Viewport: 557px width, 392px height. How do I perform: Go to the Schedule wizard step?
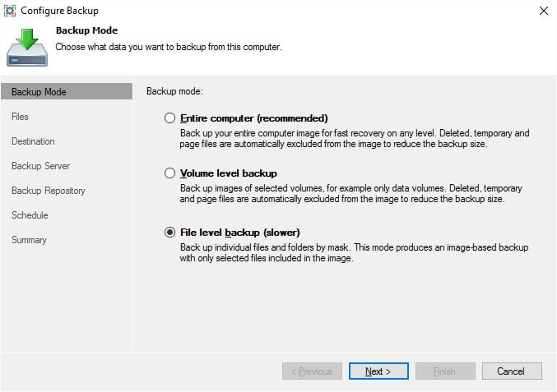pyautogui.click(x=30, y=215)
